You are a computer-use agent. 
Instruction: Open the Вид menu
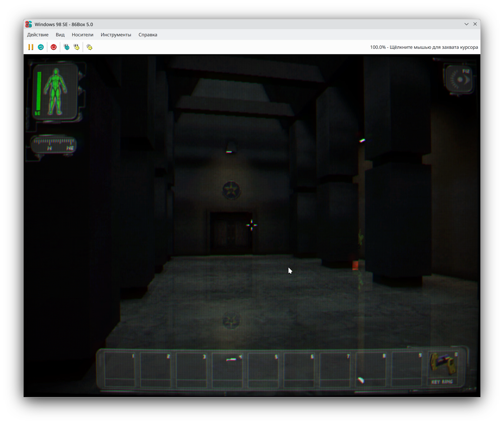(60, 35)
